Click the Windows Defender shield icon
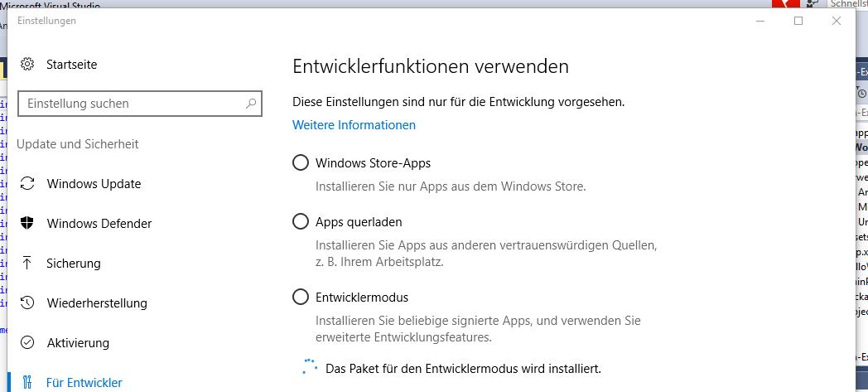The width and height of the screenshot is (868, 392). (x=27, y=223)
